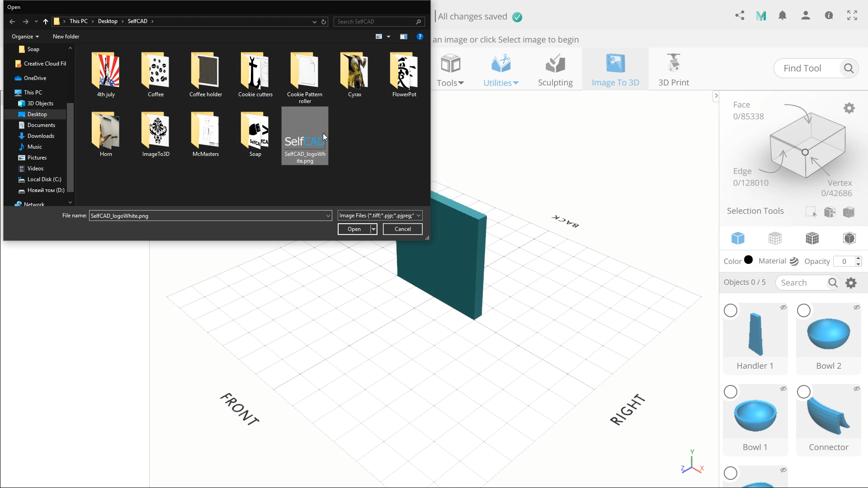Choose third Selection Tools cube icon
This screenshot has height=488, width=868.
(x=849, y=212)
